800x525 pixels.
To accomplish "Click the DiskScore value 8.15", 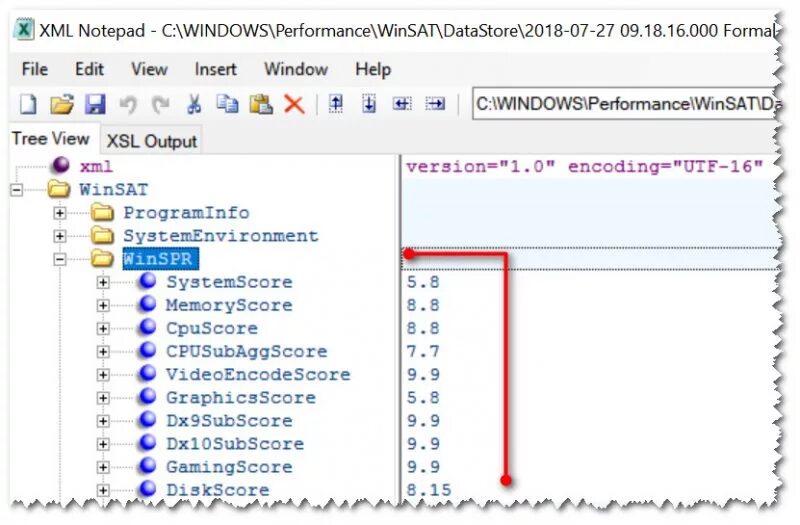I will click(x=429, y=490).
